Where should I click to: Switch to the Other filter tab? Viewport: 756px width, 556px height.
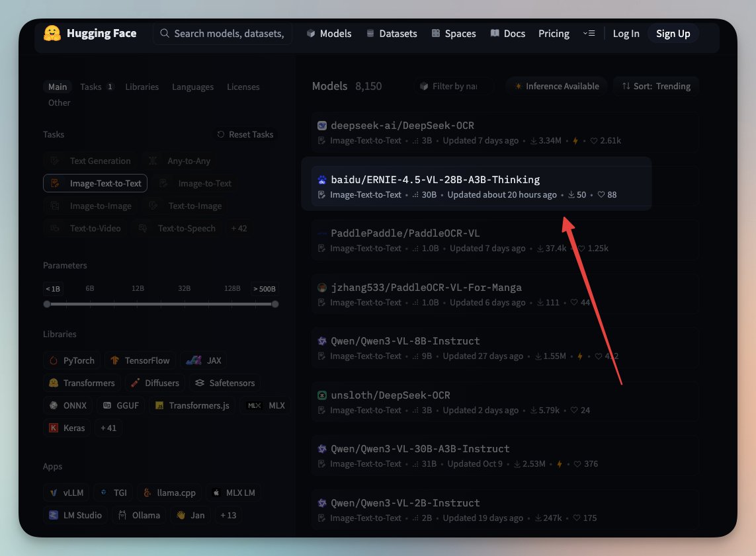[x=59, y=102]
